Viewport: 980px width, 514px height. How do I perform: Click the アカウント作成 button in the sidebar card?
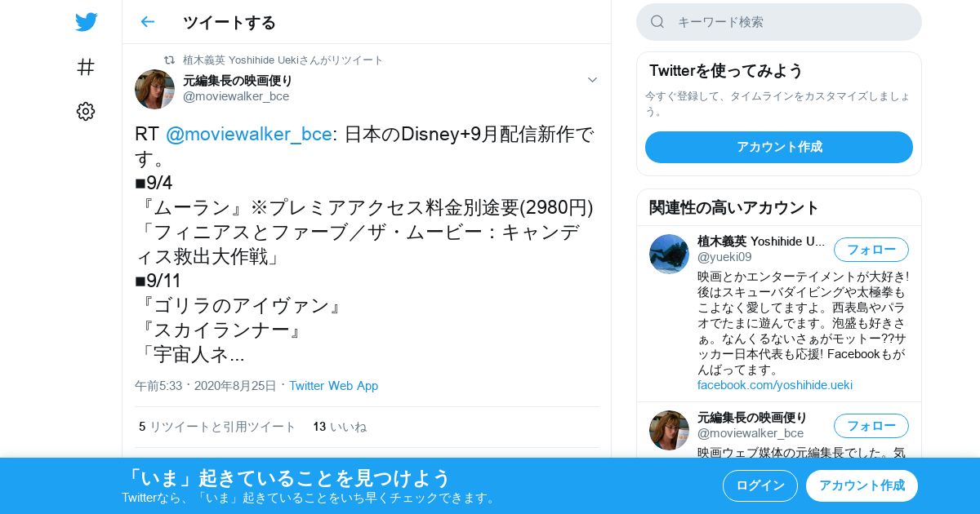779,147
